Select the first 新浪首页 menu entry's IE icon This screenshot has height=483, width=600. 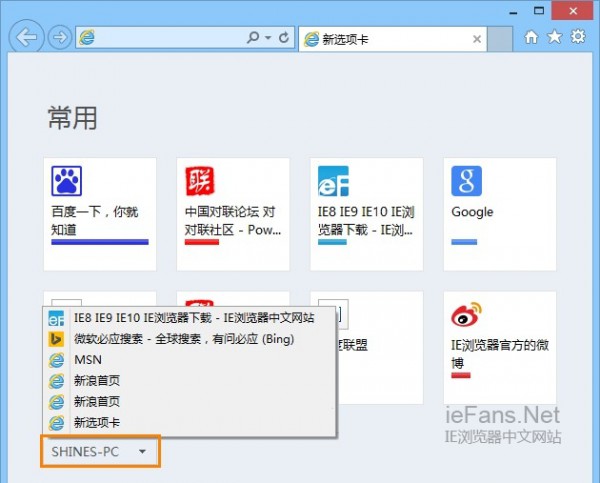56,381
